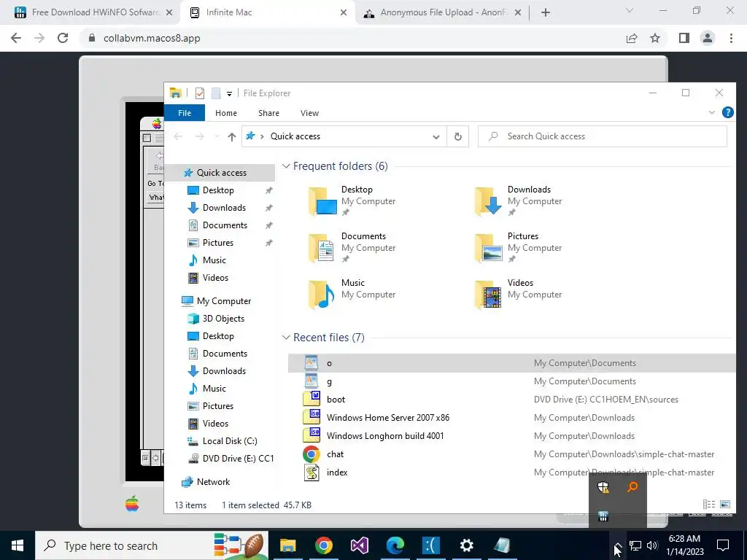Open the Pictures folder in Frequent folders

[x=519, y=248]
